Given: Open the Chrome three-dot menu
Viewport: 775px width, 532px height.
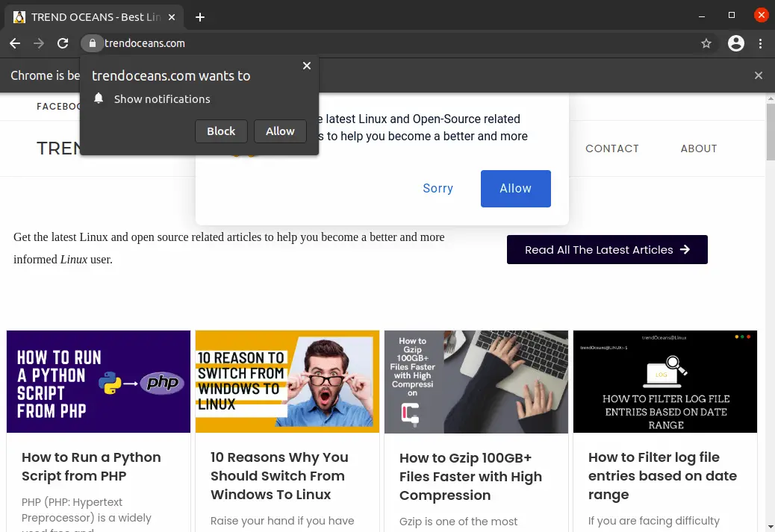Looking at the screenshot, I should point(760,43).
